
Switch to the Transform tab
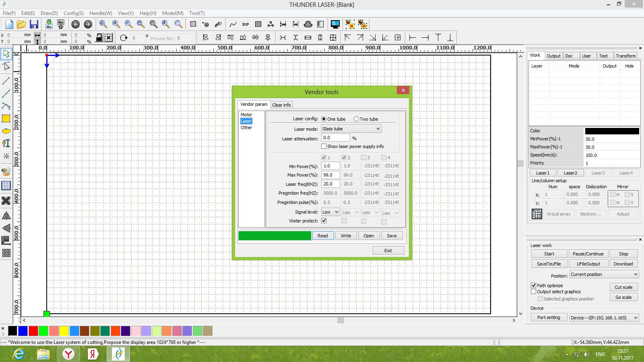coord(626,56)
